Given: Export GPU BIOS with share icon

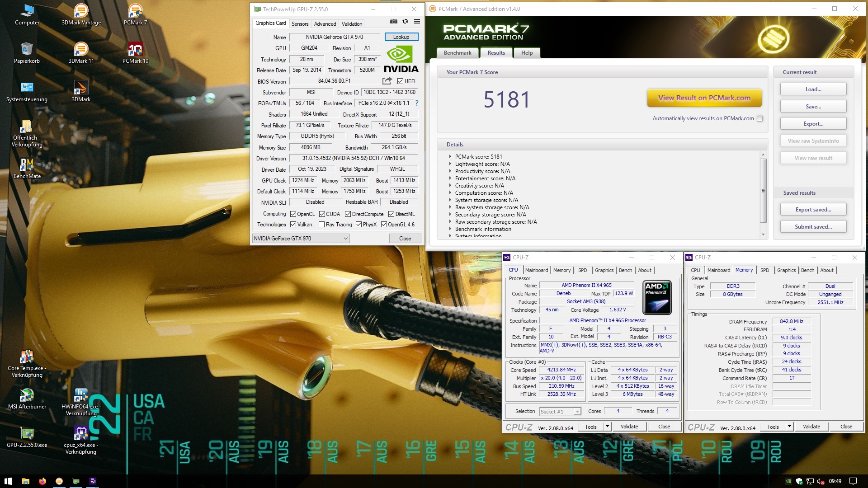Looking at the screenshot, I should coord(387,81).
